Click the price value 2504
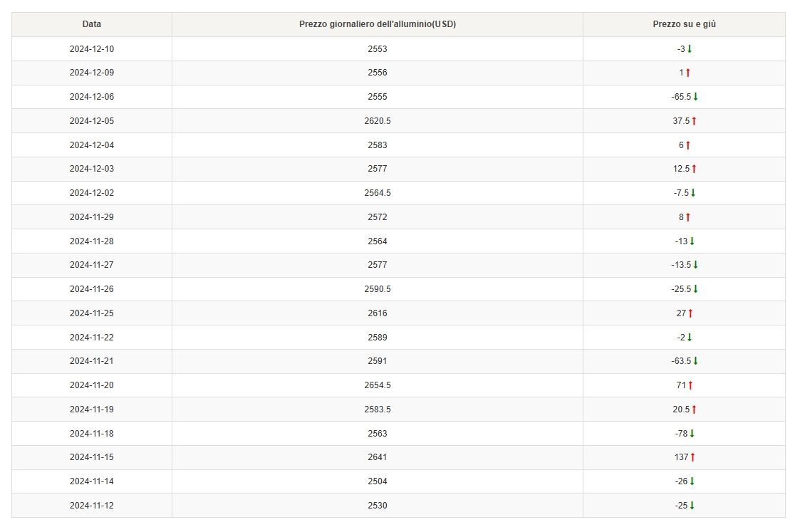The image size is (795, 532). [x=377, y=481]
